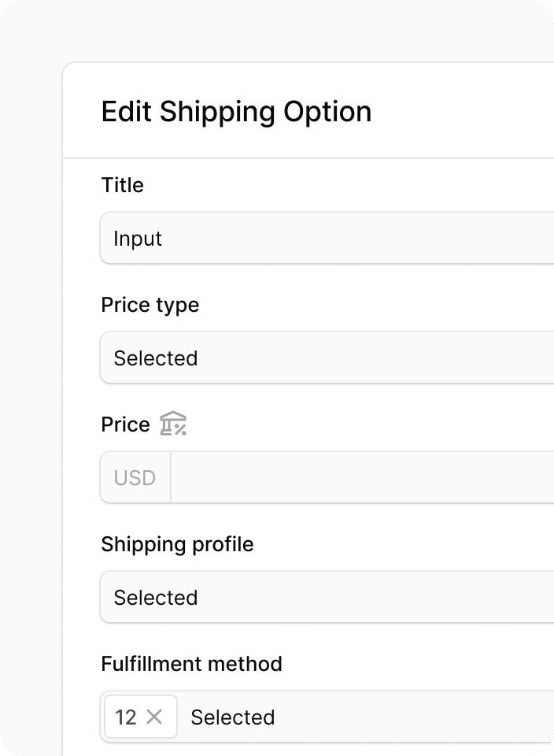This screenshot has width=554, height=756.
Task: Remove the 12 tag with its X icon
Action: [x=154, y=717]
